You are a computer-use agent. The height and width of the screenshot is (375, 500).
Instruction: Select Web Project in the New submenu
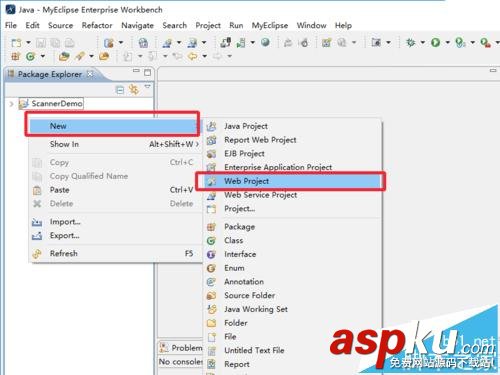point(292,181)
